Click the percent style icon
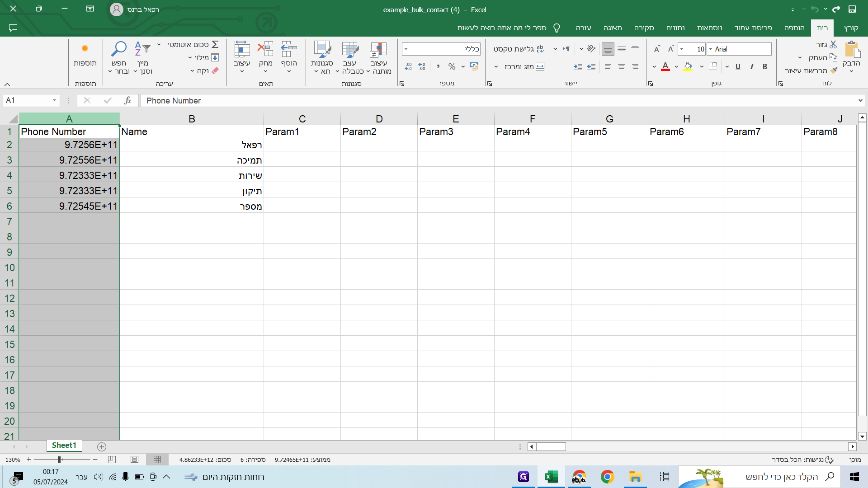868x488 pixels. point(452,66)
